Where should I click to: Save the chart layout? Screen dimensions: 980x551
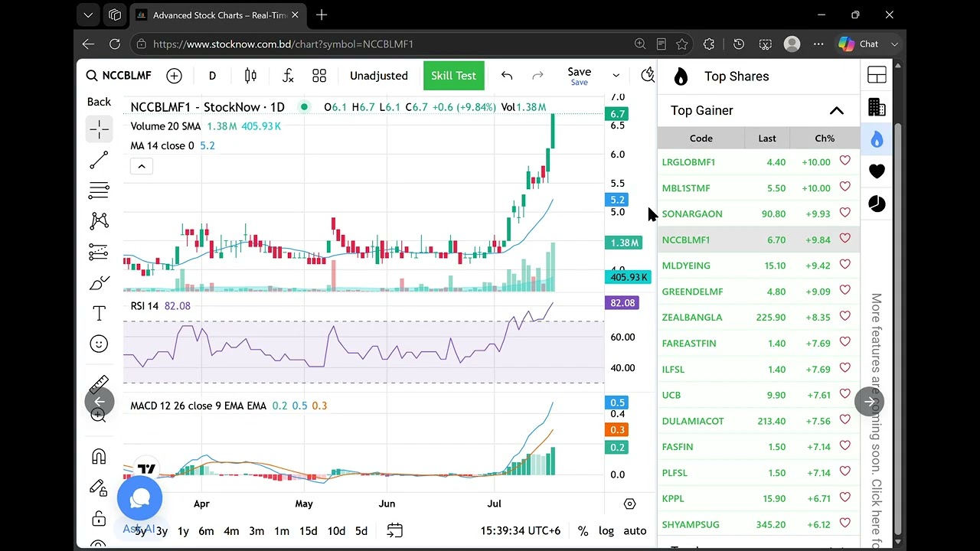[x=579, y=76]
